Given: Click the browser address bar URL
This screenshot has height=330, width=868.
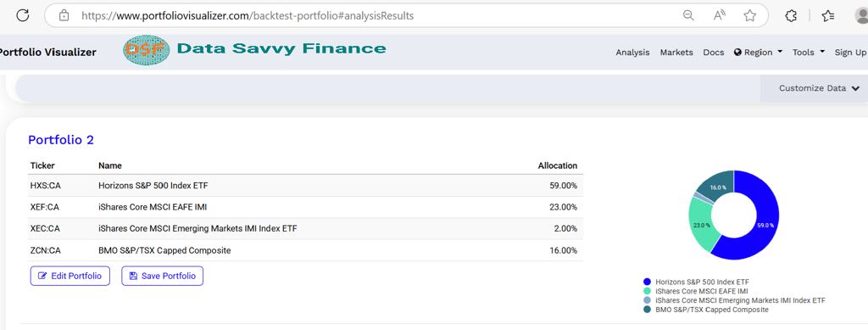Looking at the screenshot, I should (x=248, y=15).
